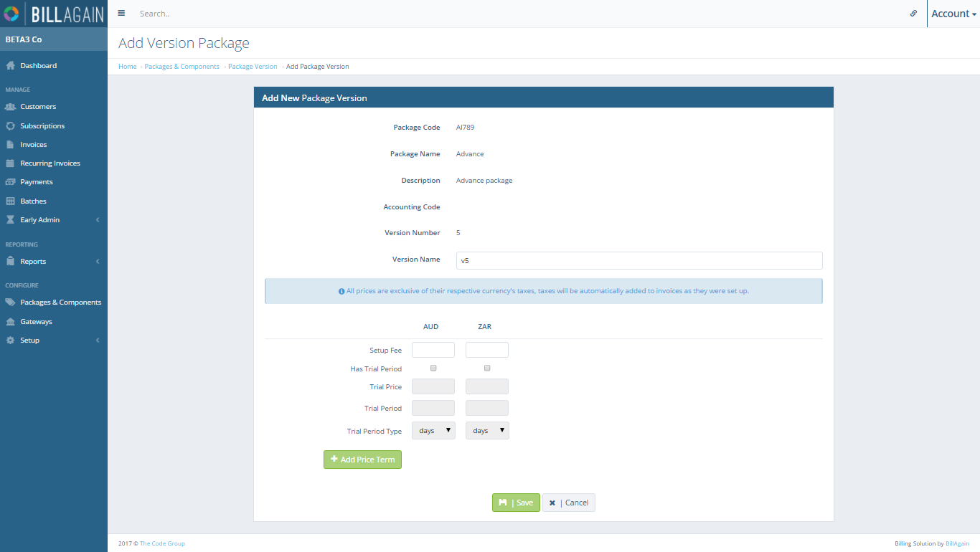
Task: Click the link icon beside Account
Action: coord(913,14)
